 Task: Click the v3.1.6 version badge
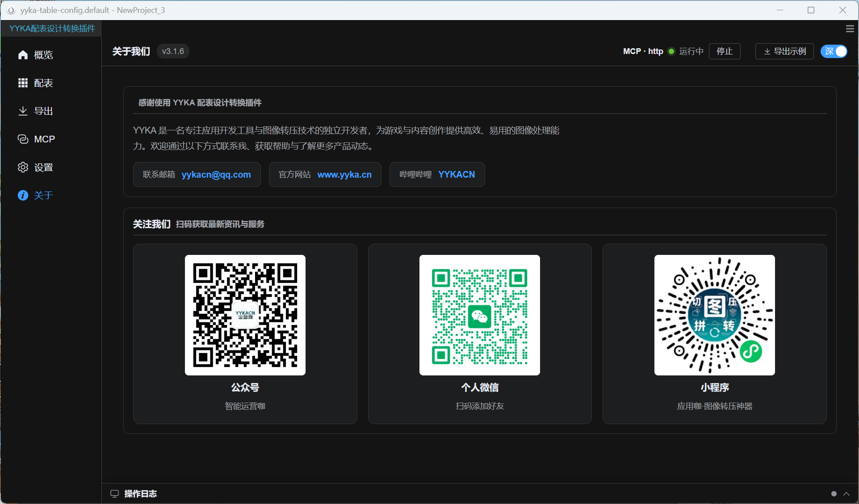point(173,51)
